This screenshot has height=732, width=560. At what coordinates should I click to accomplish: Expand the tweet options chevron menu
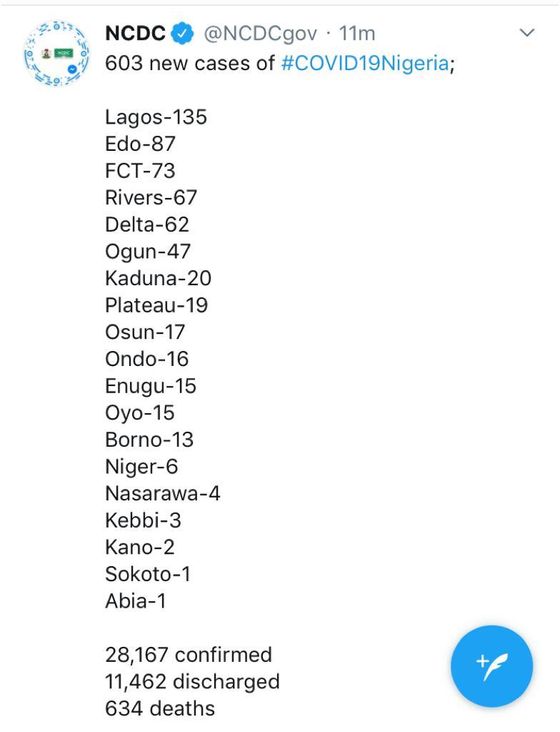[527, 33]
